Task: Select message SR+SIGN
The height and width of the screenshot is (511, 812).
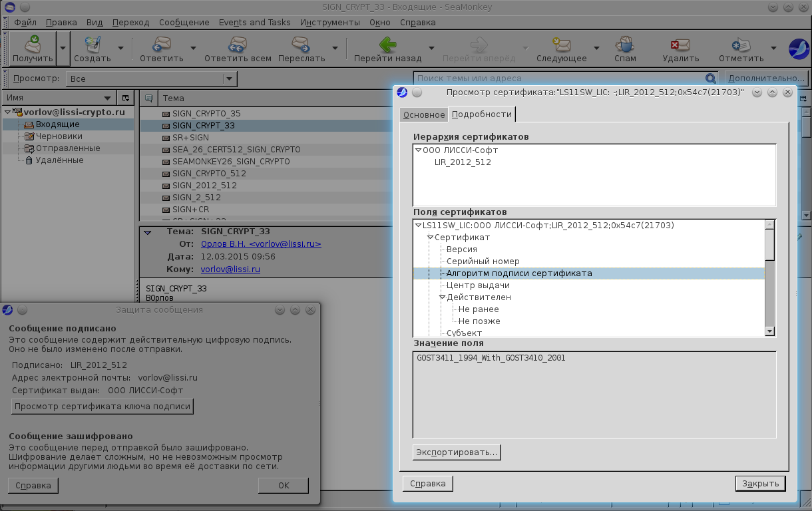Action: pos(190,138)
